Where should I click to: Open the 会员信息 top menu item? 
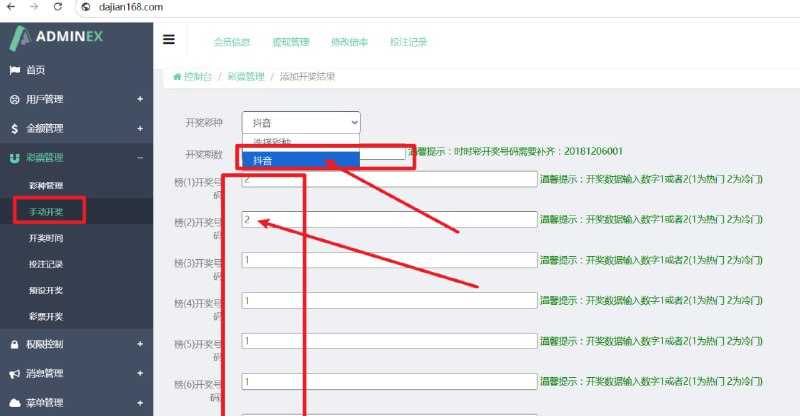pos(232,42)
